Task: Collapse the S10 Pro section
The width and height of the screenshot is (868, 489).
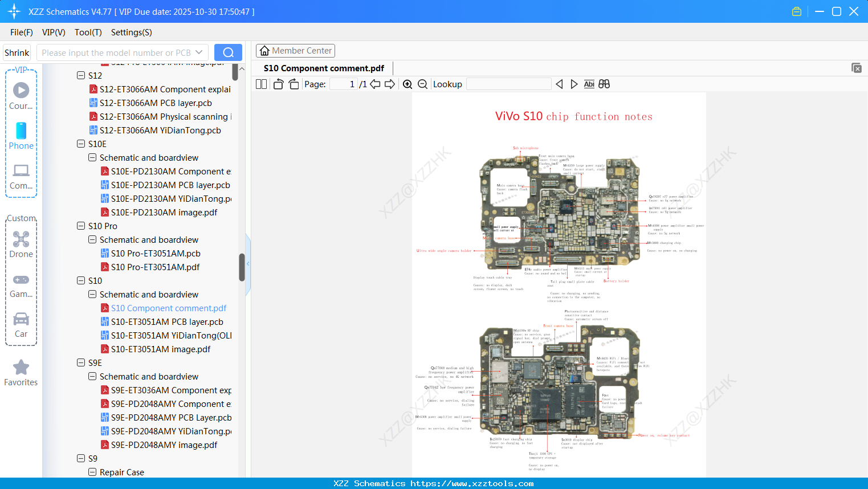Action: [x=81, y=226]
